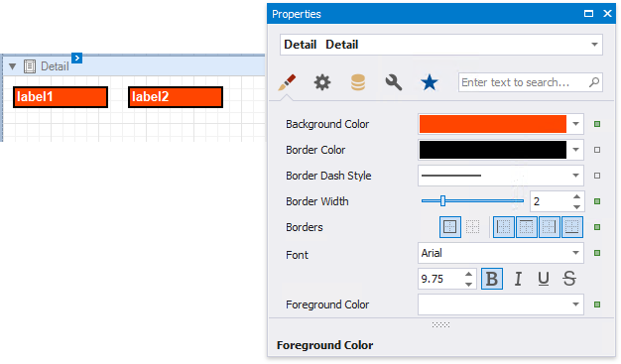The image size is (621, 364).
Task: Select no borders option
Action: pos(472,227)
